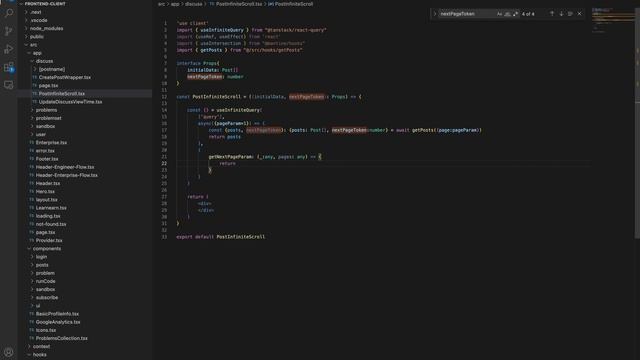
Task: Collapse the FRONTEND-CLIENT explorer section
Action: [45, 4]
